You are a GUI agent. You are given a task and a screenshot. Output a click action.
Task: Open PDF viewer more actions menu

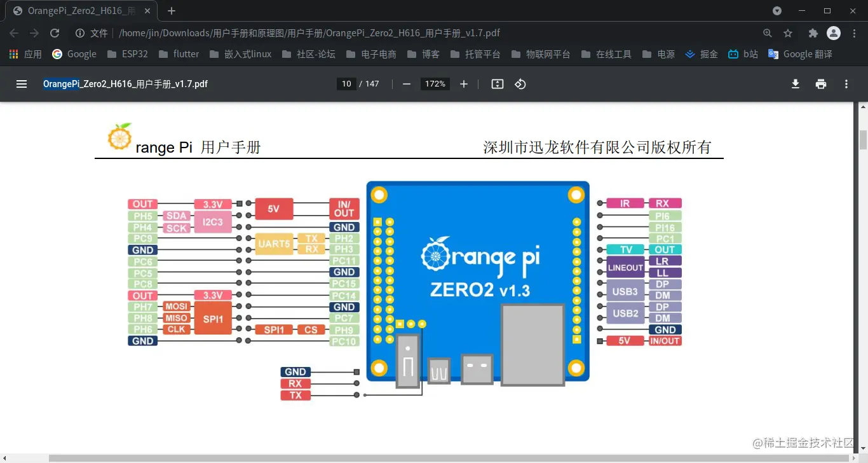[846, 84]
